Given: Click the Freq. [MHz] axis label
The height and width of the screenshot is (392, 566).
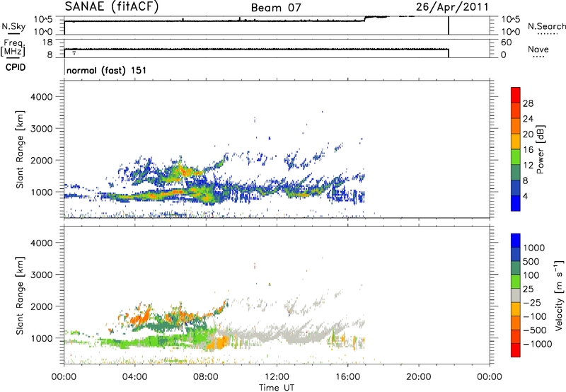Looking at the screenshot, I should [13, 47].
